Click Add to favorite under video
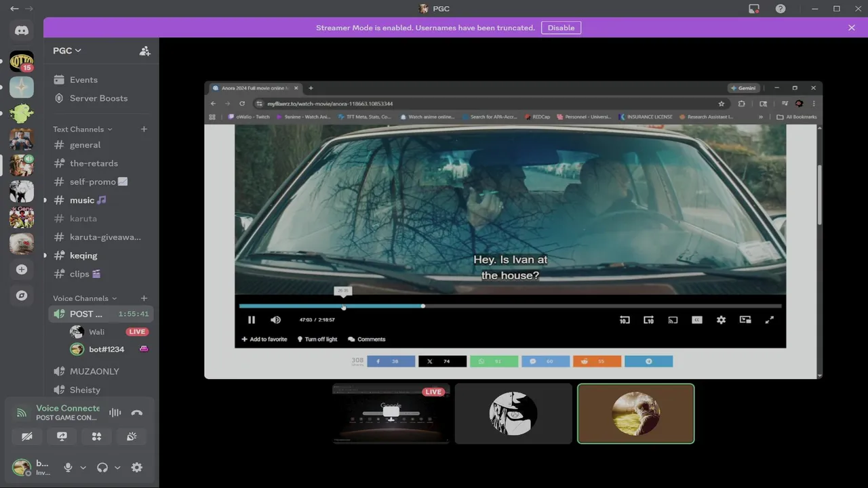This screenshot has width=868, height=488. click(x=264, y=340)
